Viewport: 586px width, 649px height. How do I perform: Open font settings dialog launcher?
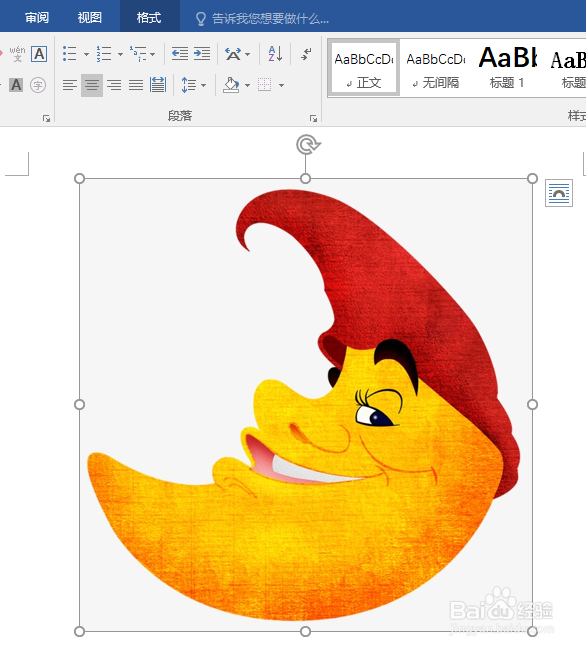coord(46,119)
